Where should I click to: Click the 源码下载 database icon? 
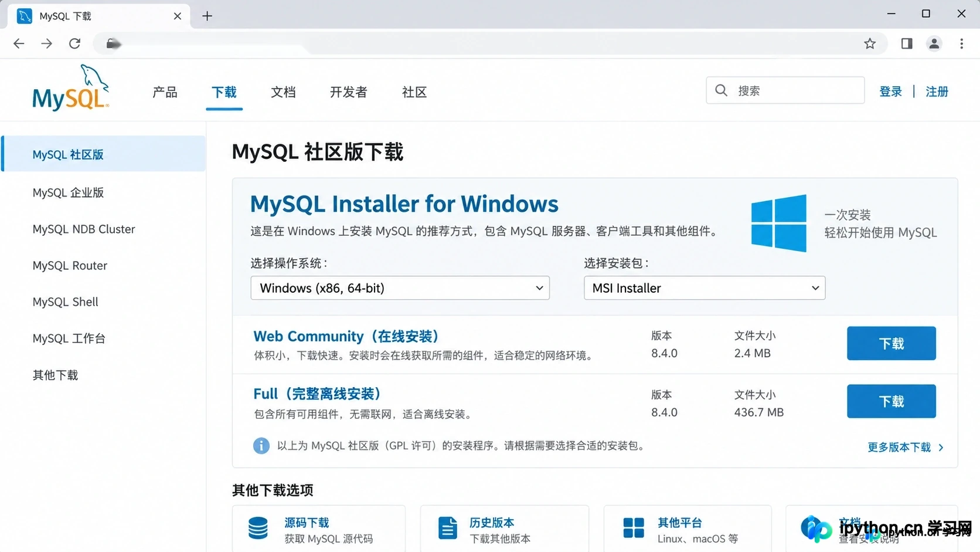(x=258, y=529)
